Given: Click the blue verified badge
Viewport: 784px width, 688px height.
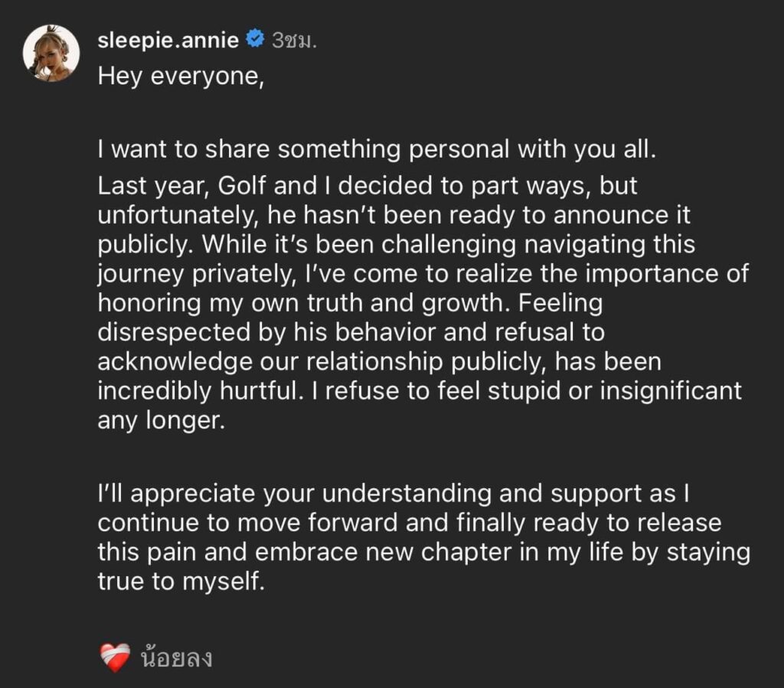Looking at the screenshot, I should pos(255,41).
